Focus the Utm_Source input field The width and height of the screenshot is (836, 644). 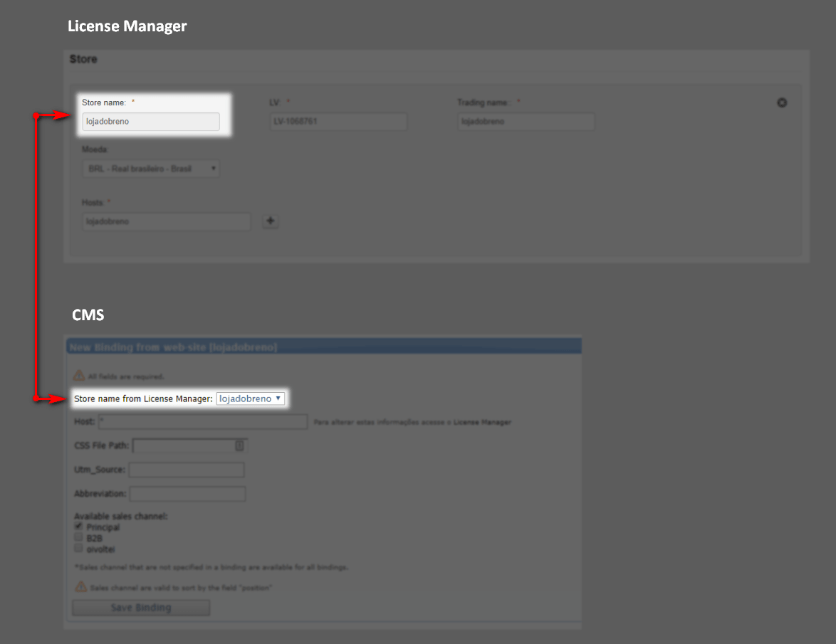pos(187,470)
